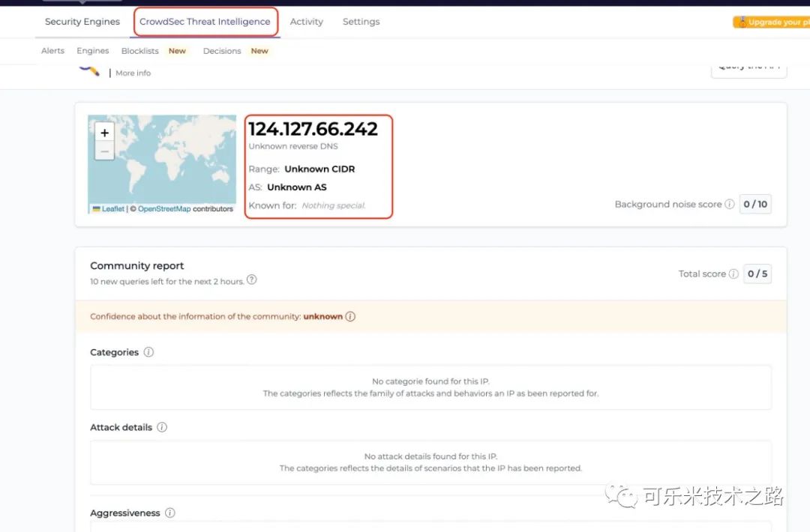Click the Community report heading
The width and height of the screenshot is (810, 532).
[137, 265]
